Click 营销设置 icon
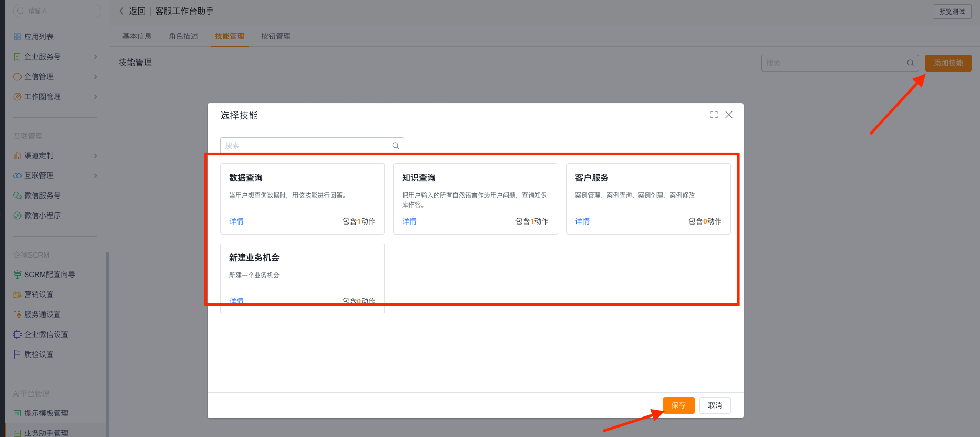This screenshot has width=980, height=437. [x=17, y=294]
